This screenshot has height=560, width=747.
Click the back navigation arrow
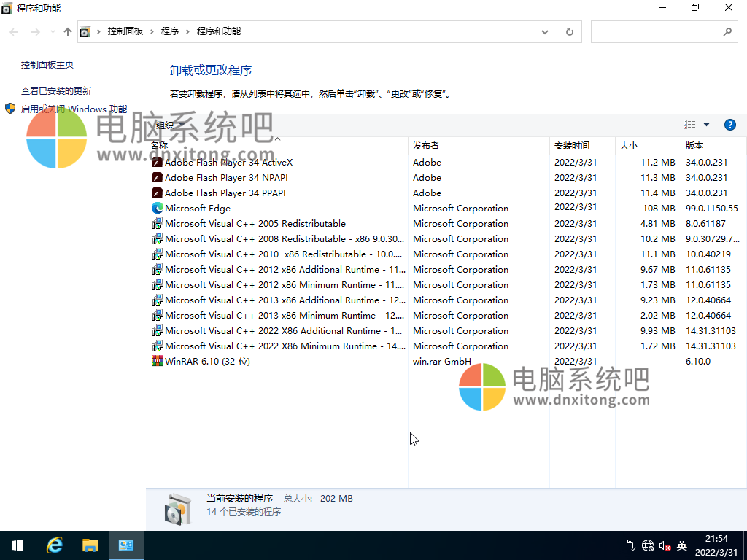point(13,31)
